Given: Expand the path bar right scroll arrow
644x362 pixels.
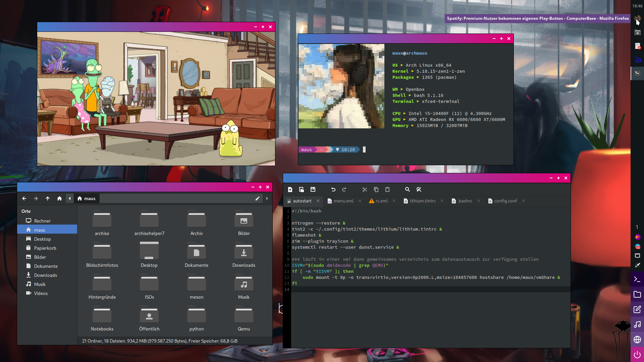Looking at the screenshot, I should tap(267, 198).
